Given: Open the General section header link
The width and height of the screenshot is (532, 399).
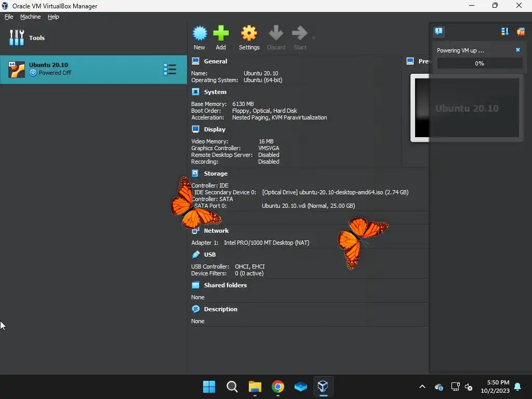Looking at the screenshot, I should coord(216,61).
